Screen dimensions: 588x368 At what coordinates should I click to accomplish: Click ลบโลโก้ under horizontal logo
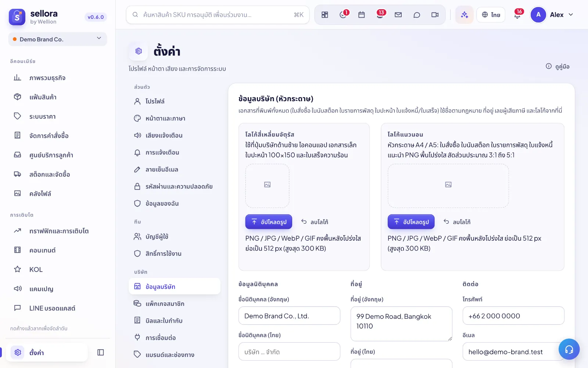(457, 222)
